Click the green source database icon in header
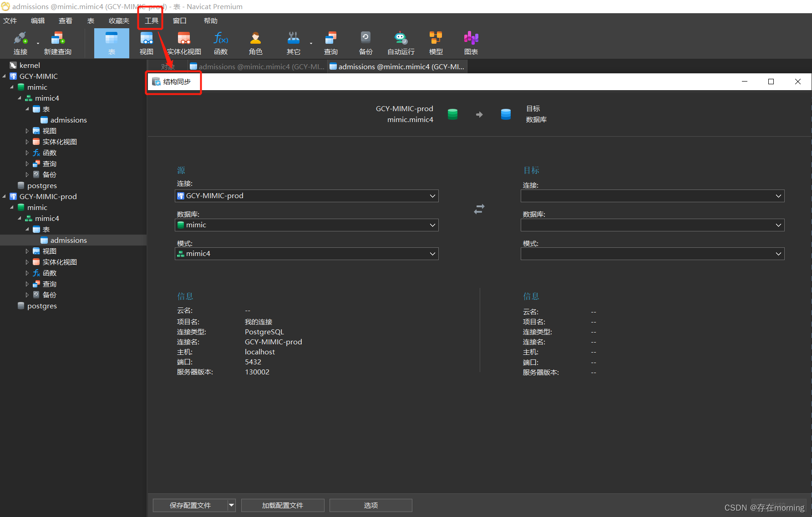The height and width of the screenshot is (517, 812). (x=452, y=114)
